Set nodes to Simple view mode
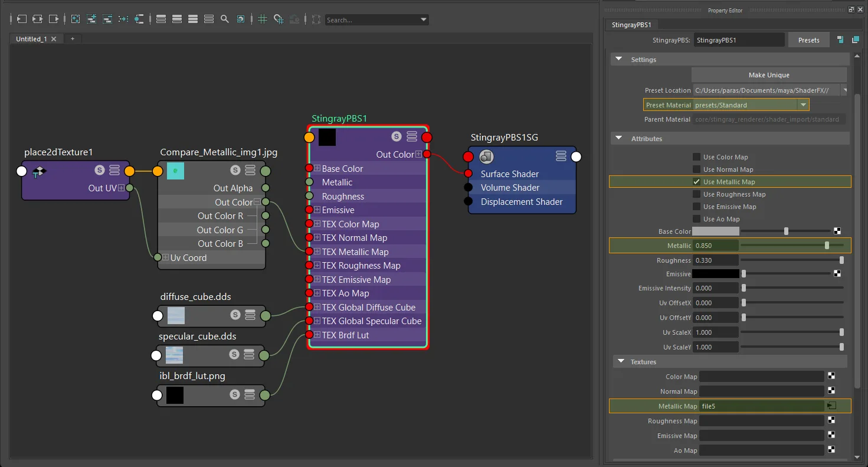Viewport: 868px width, 467px height. click(161, 19)
